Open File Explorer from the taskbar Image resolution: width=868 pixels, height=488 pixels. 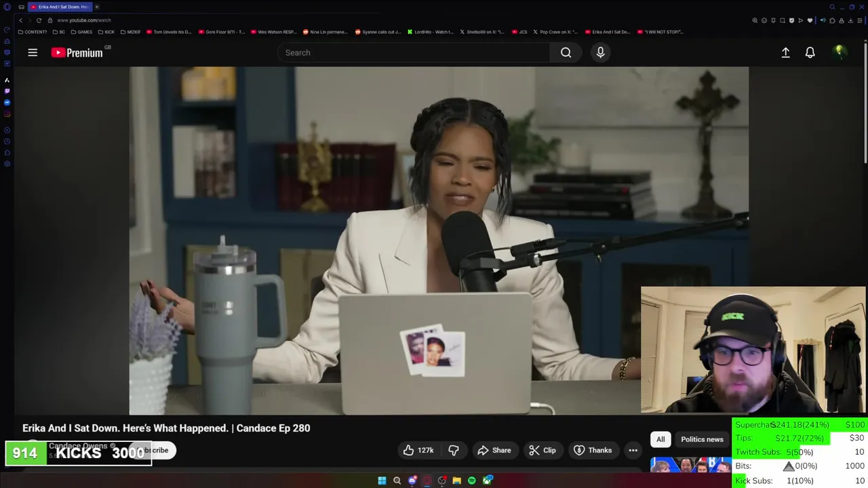(x=457, y=481)
